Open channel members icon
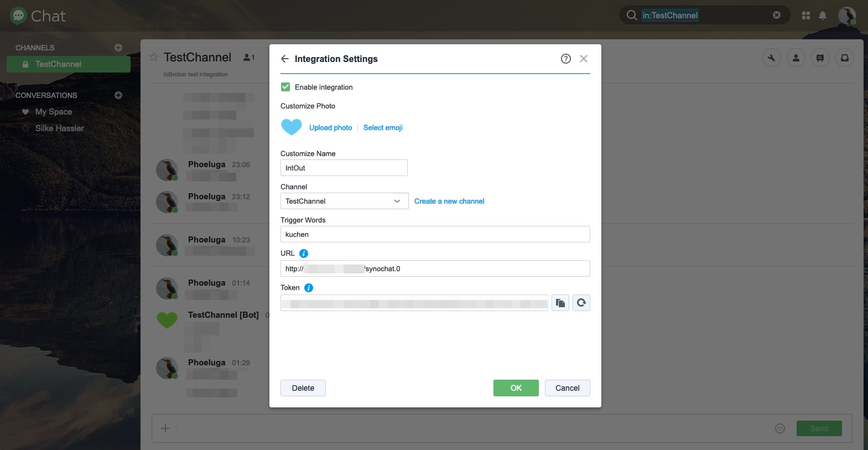Screen dimensions: 868x450 pyautogui.click(x=796, y=58)
